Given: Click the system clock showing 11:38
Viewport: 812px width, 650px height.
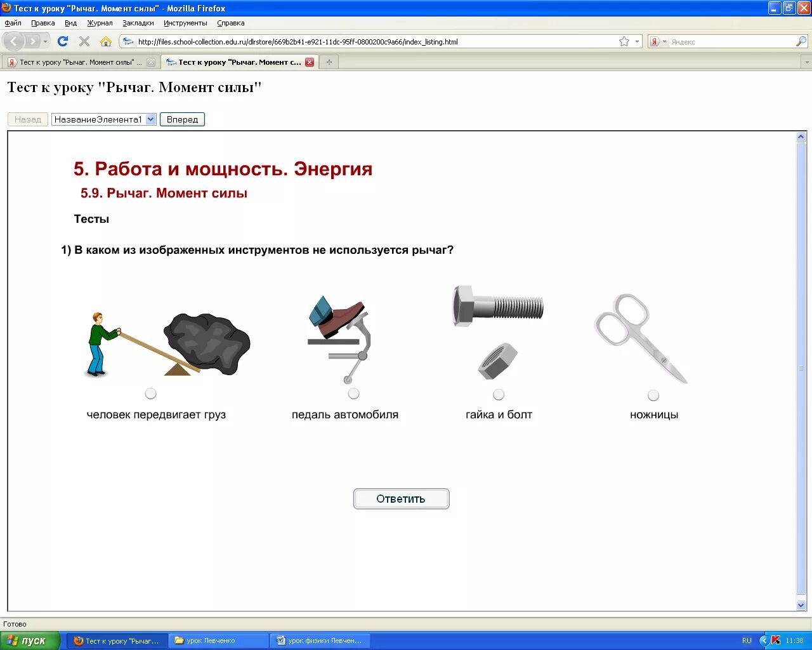Looking at the screenshot, I should click(794, 640).
